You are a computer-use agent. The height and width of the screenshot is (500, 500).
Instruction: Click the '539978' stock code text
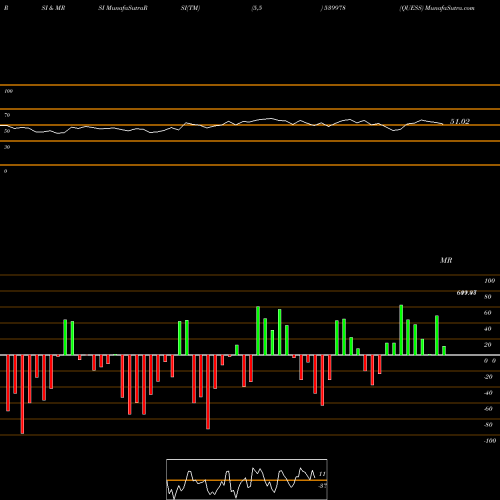334,8
